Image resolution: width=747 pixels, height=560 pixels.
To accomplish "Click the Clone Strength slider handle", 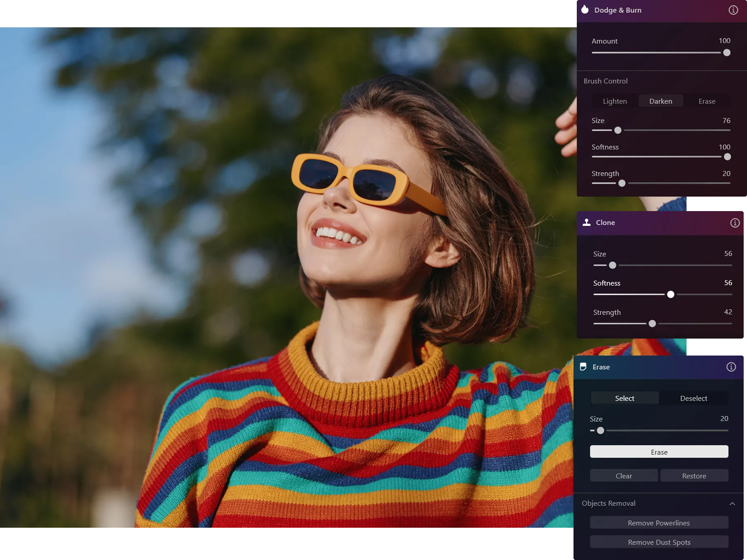I will (x=652, y=323).
